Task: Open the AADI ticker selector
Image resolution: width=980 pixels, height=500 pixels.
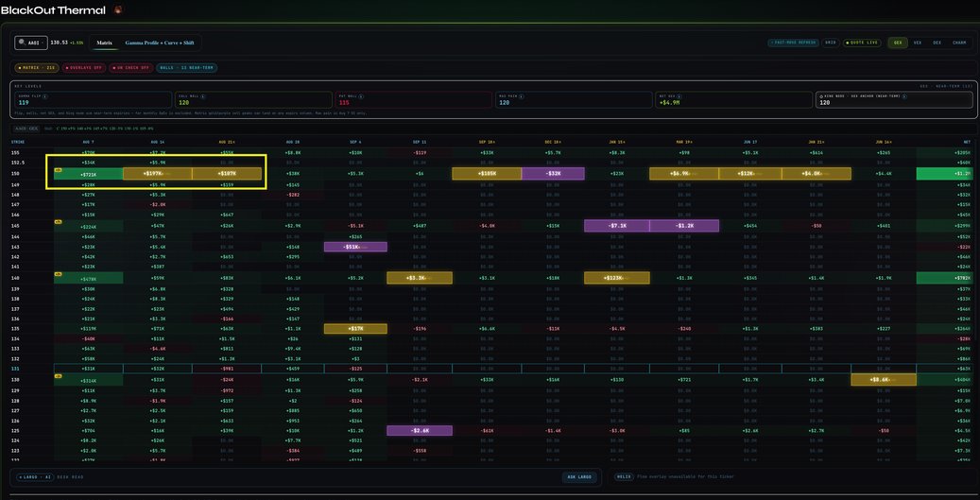Action: (x=31, y=43)
